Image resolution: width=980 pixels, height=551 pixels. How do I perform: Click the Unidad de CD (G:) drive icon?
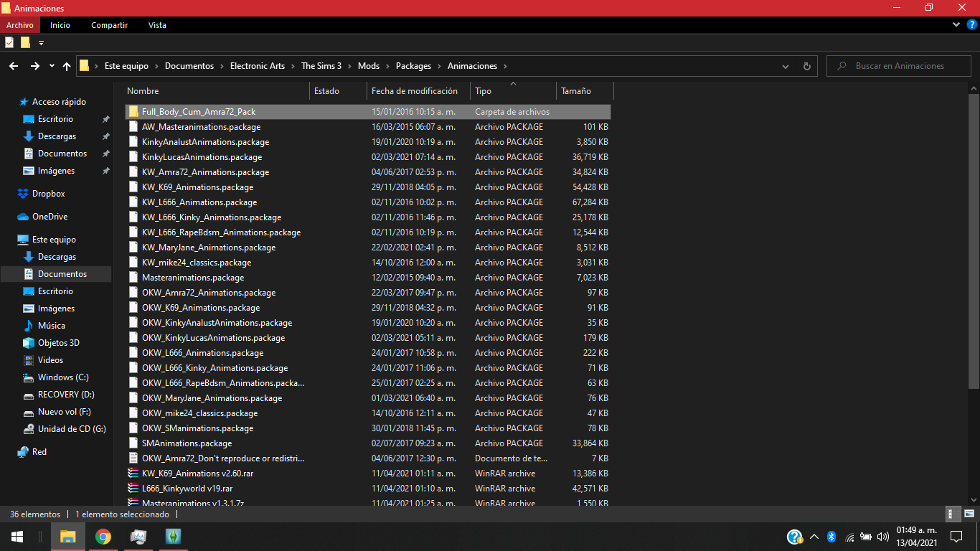[29, 429]
